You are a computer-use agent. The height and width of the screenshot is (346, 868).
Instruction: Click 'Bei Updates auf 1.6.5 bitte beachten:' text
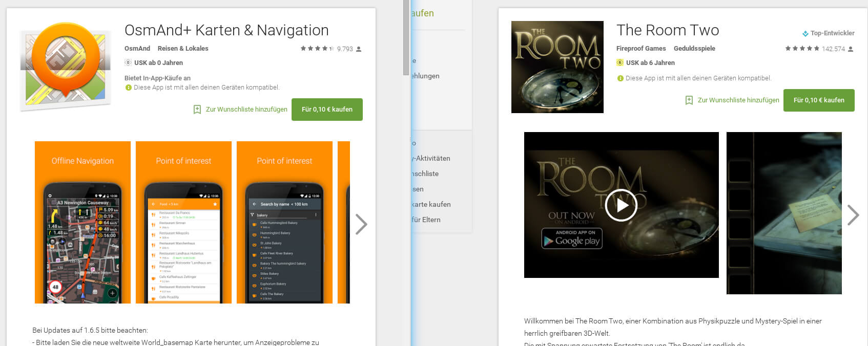point(90,330)
